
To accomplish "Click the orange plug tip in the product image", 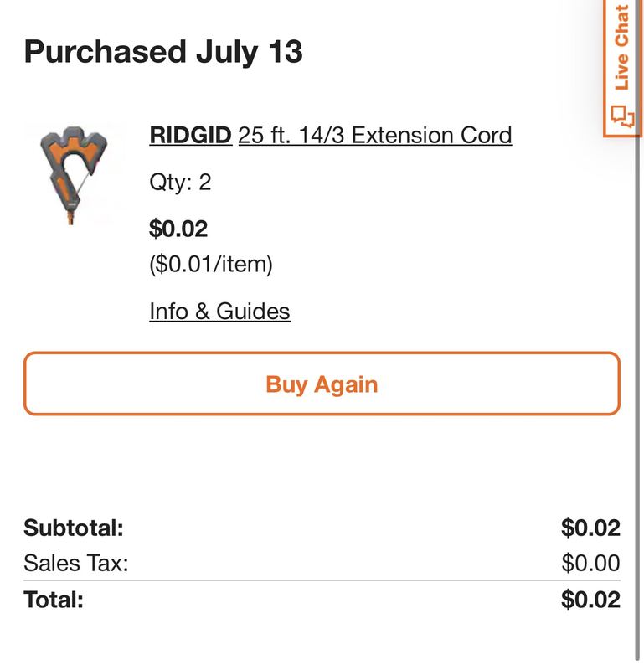I will [x=71, y=219].
